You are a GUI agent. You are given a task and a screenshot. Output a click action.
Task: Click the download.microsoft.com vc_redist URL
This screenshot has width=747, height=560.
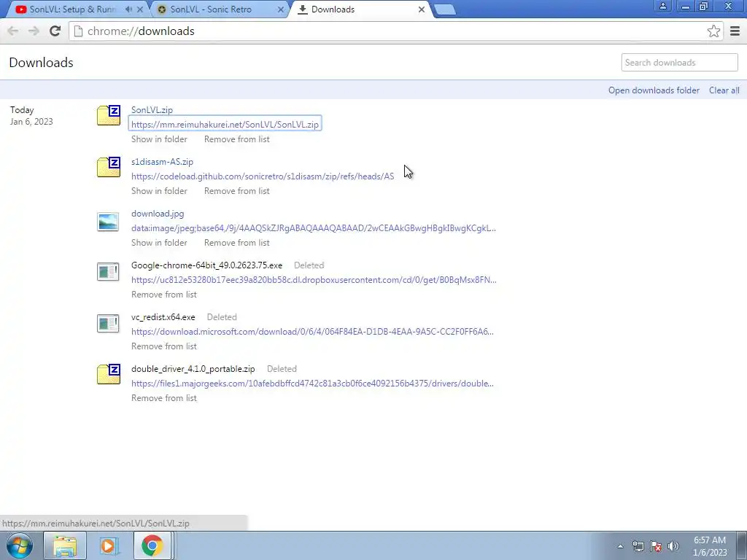[x=312, y=332]
